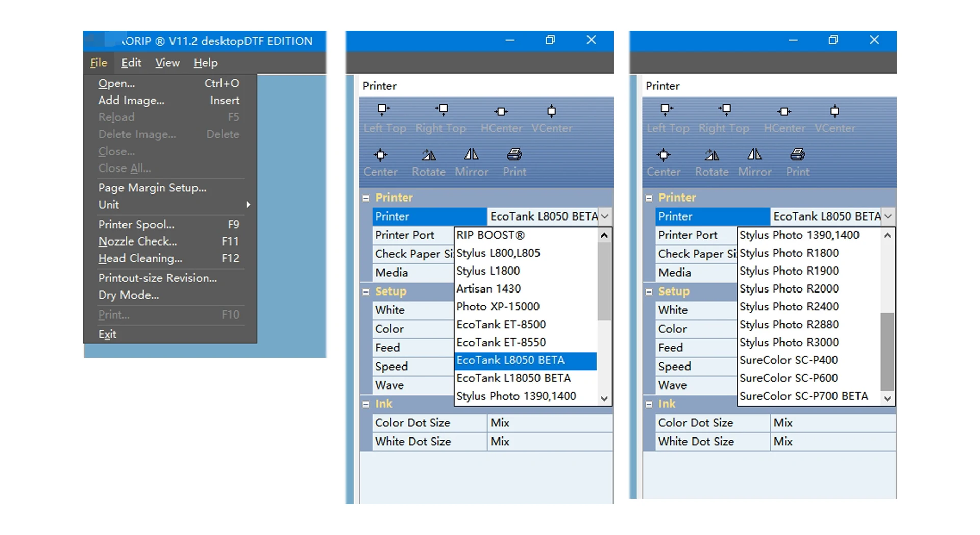Click the Mirror icon in right panel
This screenshot has height=535, width=980.
point(754,154)
